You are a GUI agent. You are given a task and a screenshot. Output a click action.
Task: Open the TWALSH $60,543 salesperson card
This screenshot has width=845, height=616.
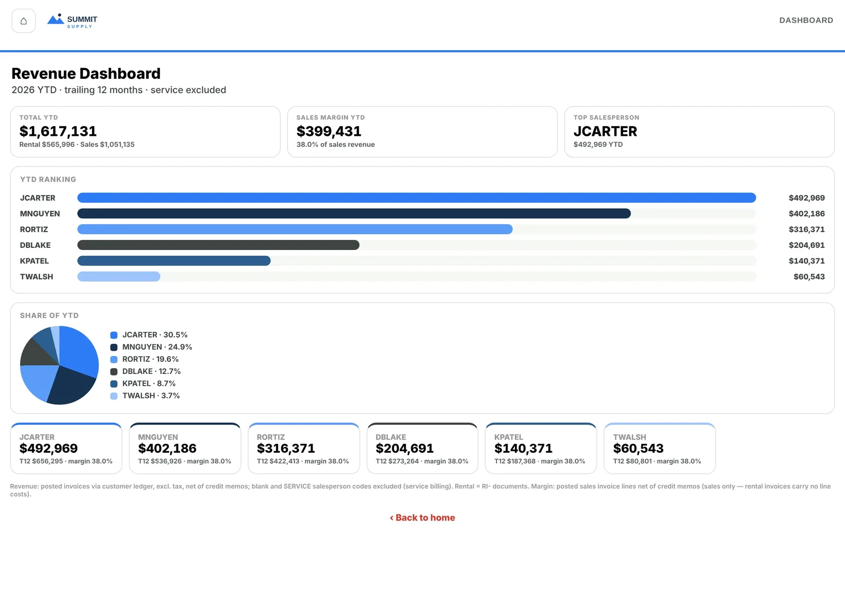pyautogui.click(x=660, y=449)
